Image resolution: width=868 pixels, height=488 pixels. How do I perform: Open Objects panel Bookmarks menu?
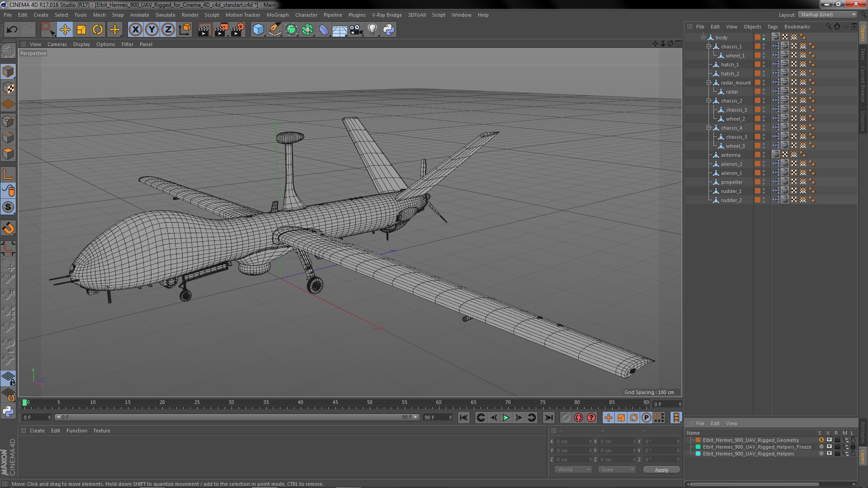[797, 27]
